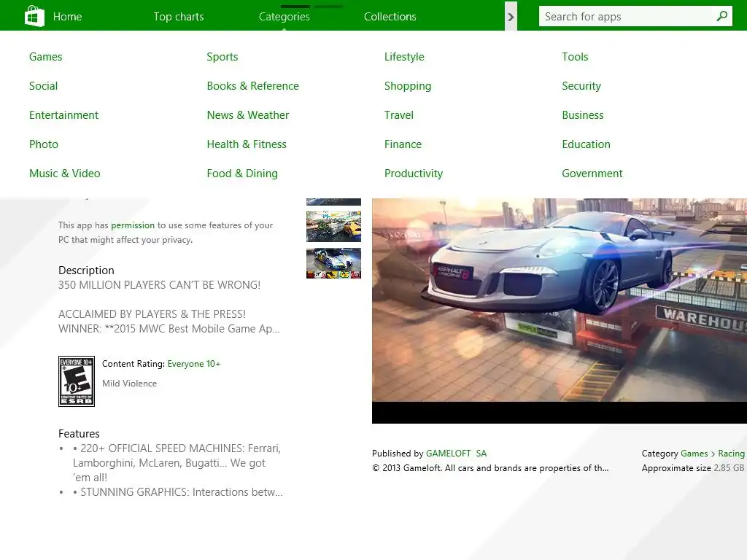
Task: Open the Top charts tab
Action: pos(179,17)
